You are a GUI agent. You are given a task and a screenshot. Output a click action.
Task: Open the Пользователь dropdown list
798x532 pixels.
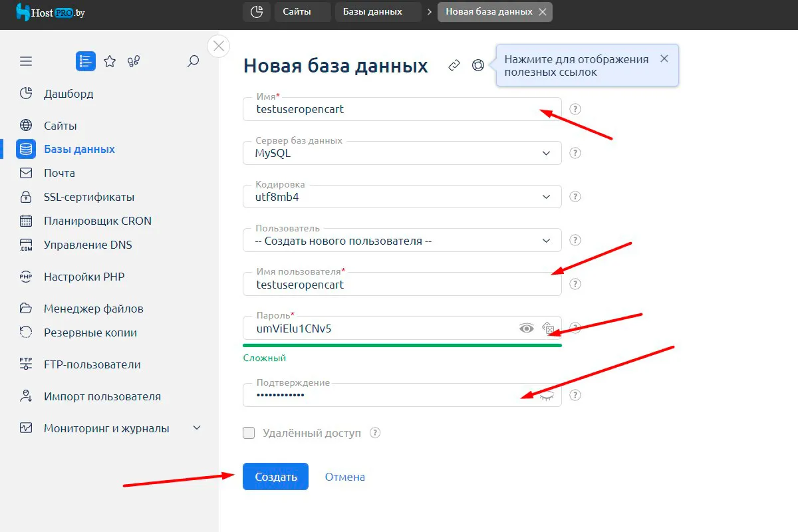click(x=402, y=241)
